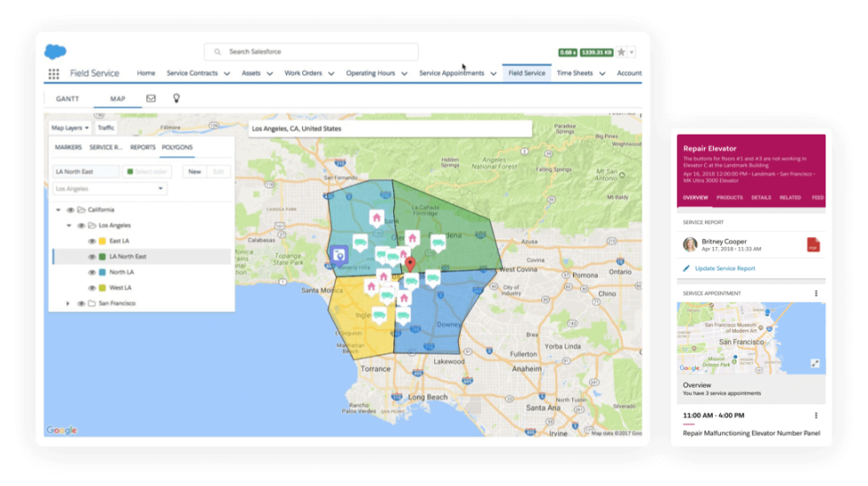Collapse the California tree node

[x=58, y=210]
